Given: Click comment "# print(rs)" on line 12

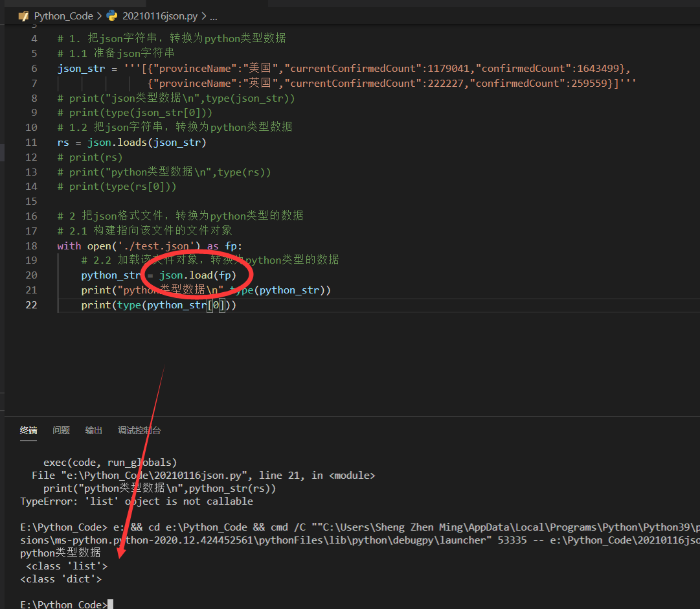Looking at the screenshot, I should (x=90, y=157).
